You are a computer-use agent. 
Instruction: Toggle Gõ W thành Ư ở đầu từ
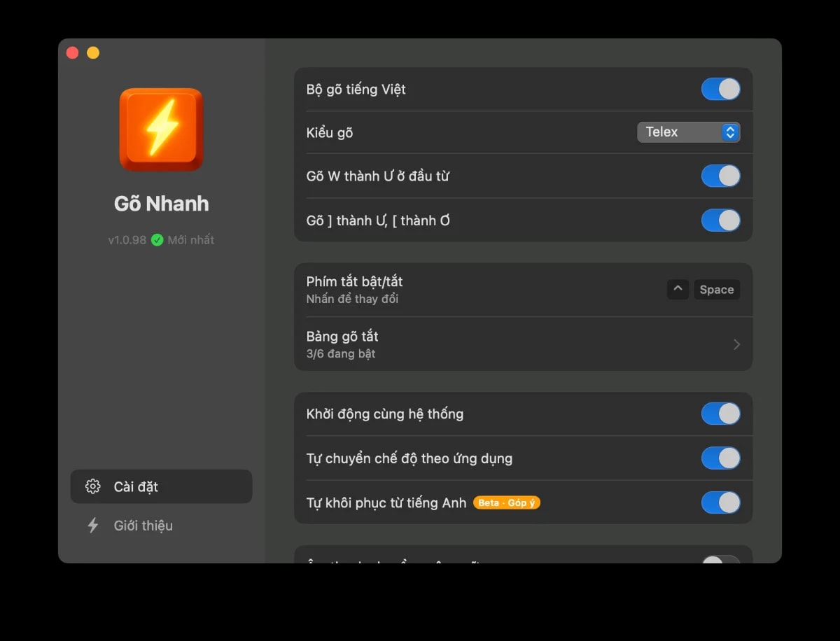[x=721, y=176]
